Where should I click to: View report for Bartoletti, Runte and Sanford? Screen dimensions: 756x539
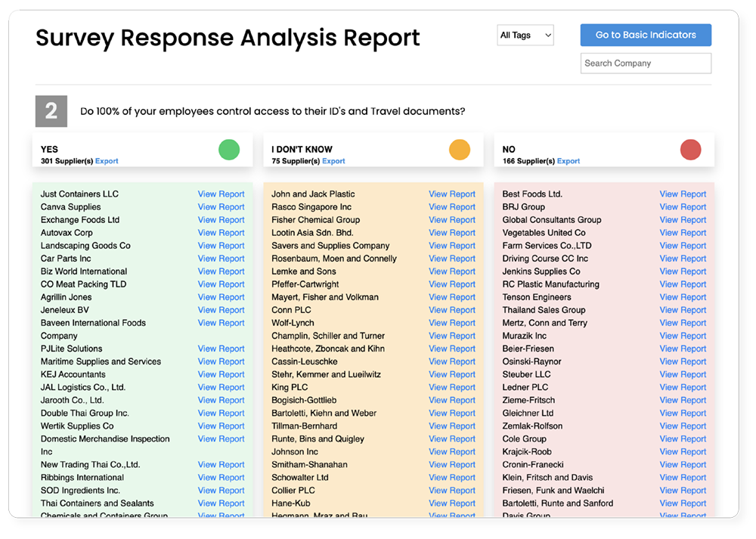[x=683, y=503]
